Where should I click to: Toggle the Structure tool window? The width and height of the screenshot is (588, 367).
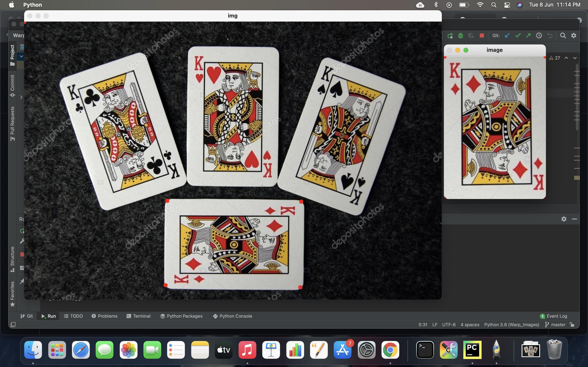pos(12,259)
